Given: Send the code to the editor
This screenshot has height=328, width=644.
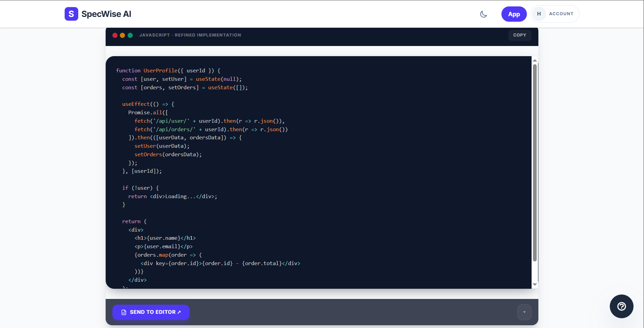Looking at the screenshot, I should pos(151,312).
